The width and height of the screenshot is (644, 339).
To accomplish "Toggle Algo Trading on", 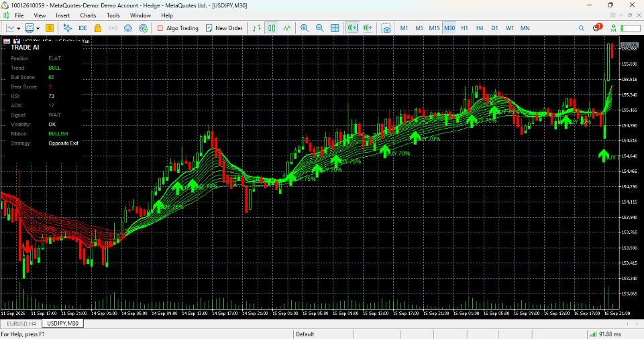I will pyautogui.click(x=177, y=28).
